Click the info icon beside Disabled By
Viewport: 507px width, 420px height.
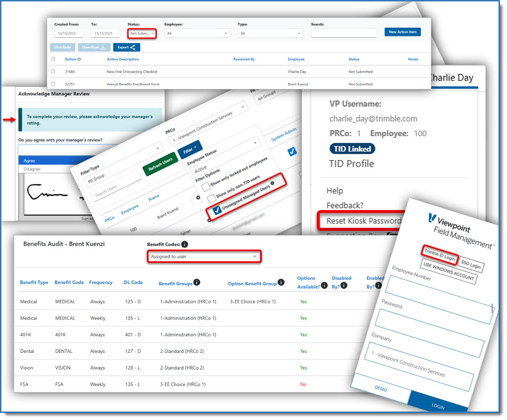coord(344,286)
